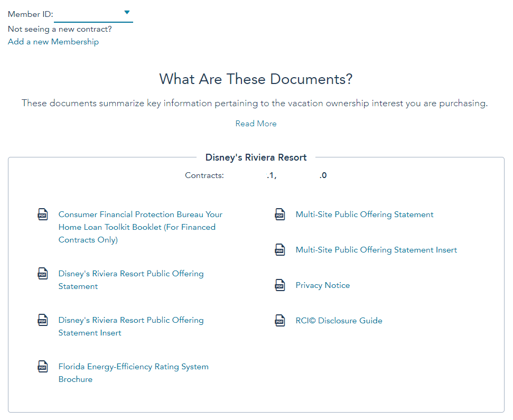The image size is (513, 420).
Task: Open Disney's Riviera Resort Public Offering Statement document
Action: (x=130, y=279)
